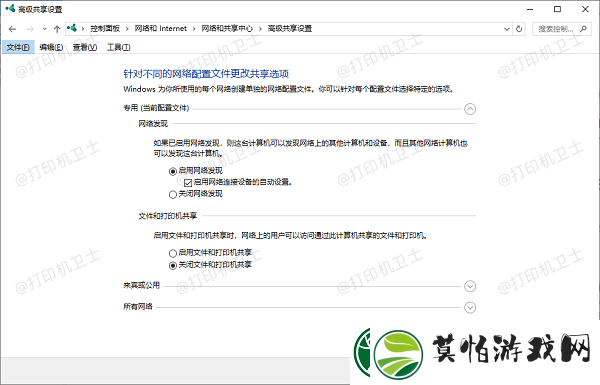Click the title bar window icon
Screen dimensions: 600x385
tap(10, 8)
